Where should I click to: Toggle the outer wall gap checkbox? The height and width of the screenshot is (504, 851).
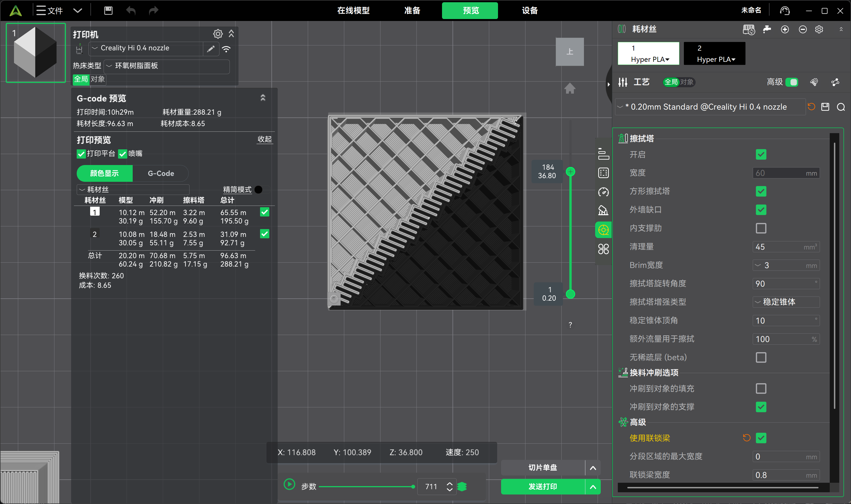pos(761,209)
